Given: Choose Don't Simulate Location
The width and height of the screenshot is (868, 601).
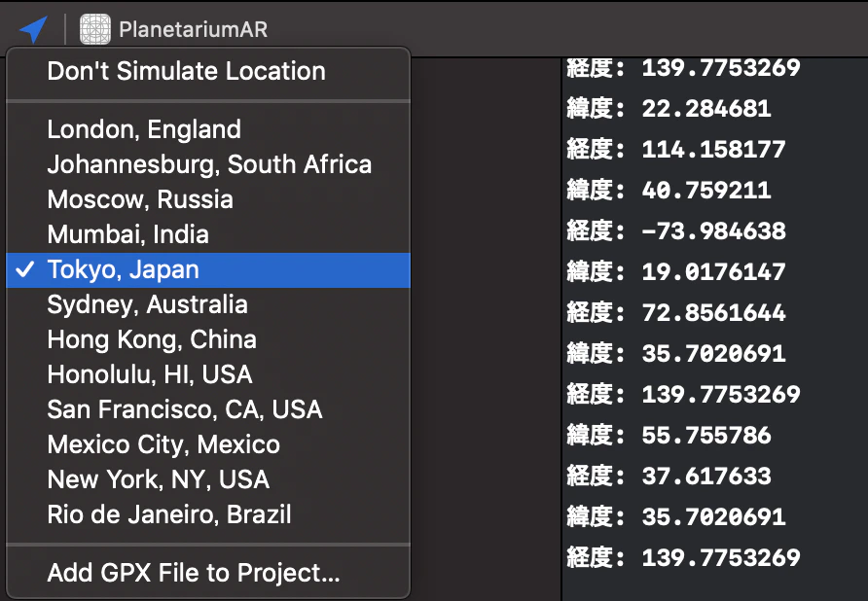Looking at the screenshot, I should point(208,71).
